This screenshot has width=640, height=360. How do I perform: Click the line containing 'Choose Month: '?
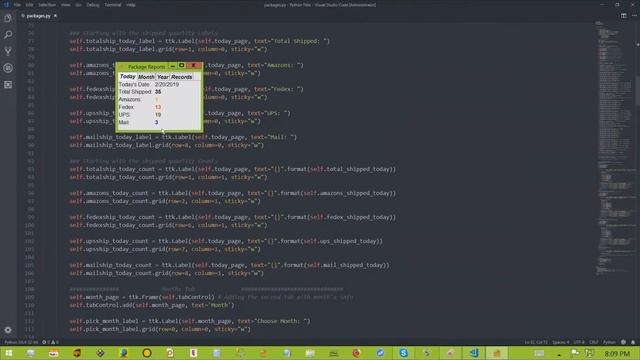[190, 321]
